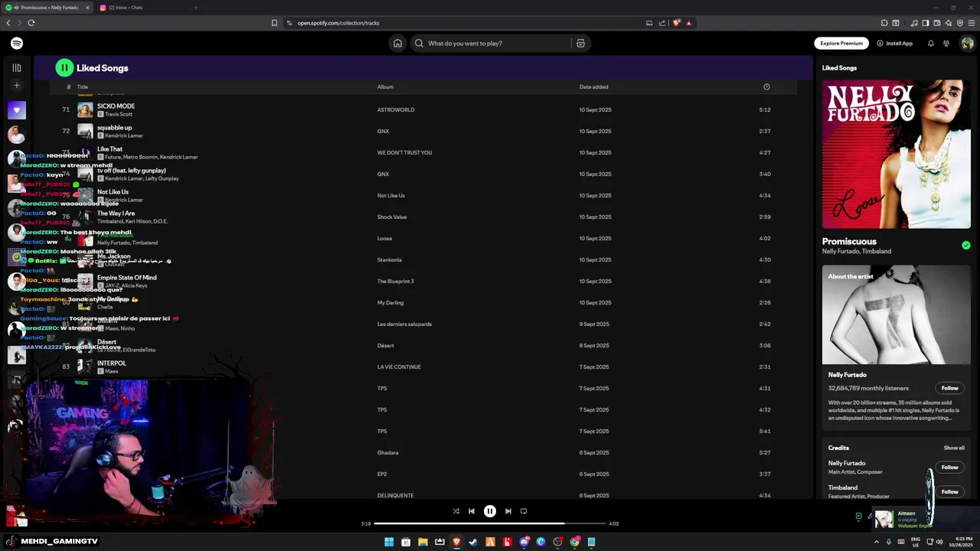
Task: Open the browser hamburger menu
Action: tap(972, 23)
